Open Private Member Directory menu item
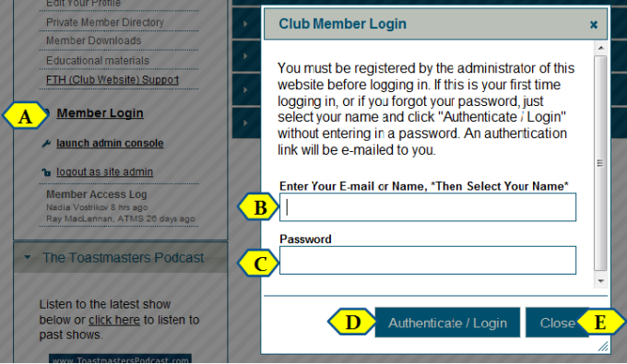The width and height of the screenshot is (627, 364). click(105, 22)
